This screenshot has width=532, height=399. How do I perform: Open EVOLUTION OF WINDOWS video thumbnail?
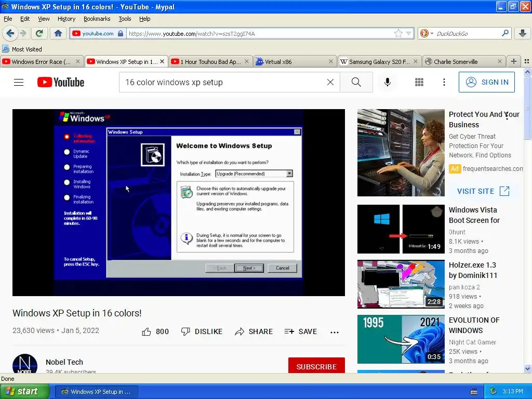pyautogui.click(x=401, y=339)
